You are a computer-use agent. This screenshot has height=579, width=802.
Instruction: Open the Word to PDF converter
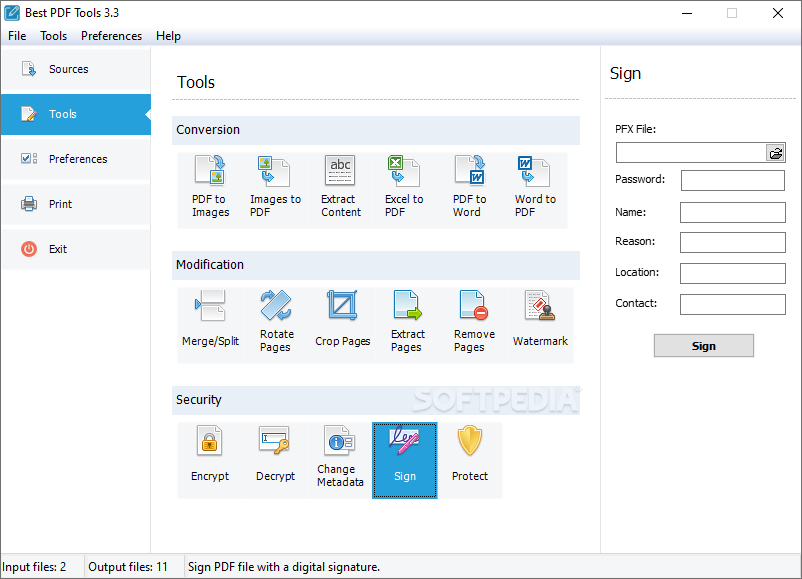535,190
